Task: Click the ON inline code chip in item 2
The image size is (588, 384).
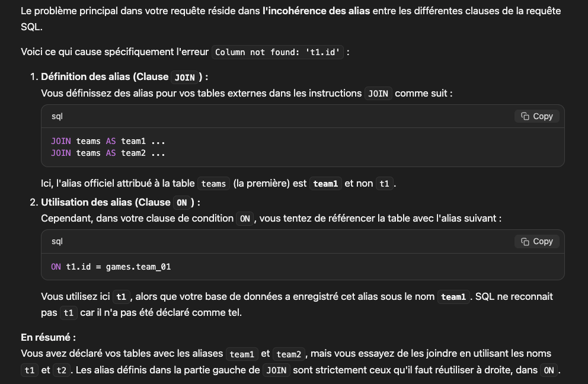Action: click(x=181, y=202)
